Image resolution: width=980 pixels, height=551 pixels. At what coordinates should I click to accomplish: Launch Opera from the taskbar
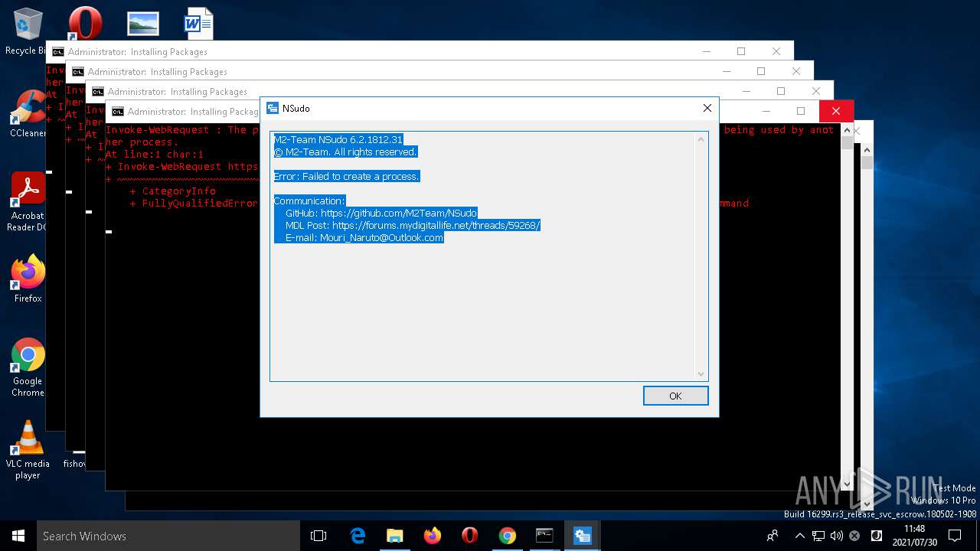pyautogui.click(x=469, y=536)
